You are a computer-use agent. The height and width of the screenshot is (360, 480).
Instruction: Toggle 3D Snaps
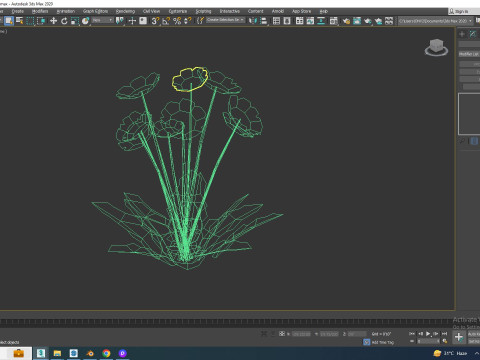[155, 21]
